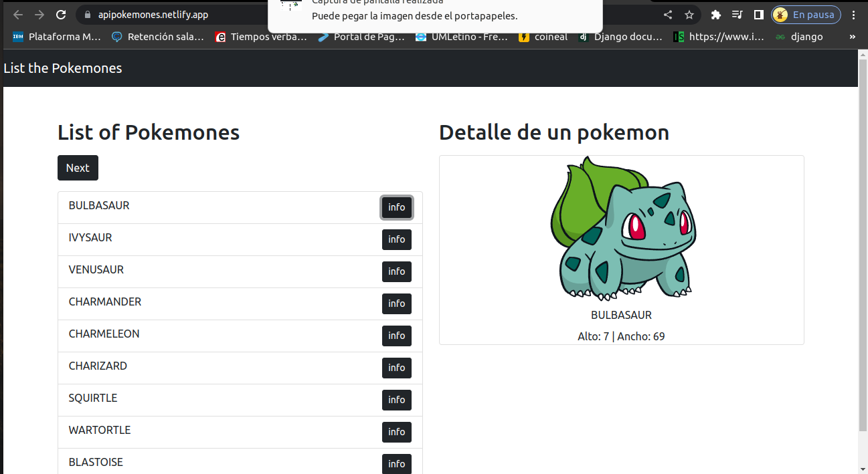Open info for CHARMELEON
Screen dimensions: 868x474
[x=397, y=336]
